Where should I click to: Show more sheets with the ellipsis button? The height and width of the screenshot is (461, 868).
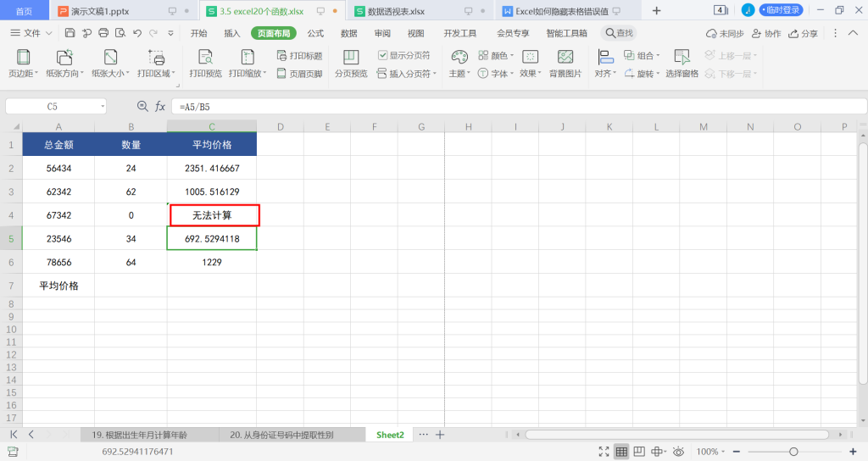pyautogui.click(x=424, y=435)
